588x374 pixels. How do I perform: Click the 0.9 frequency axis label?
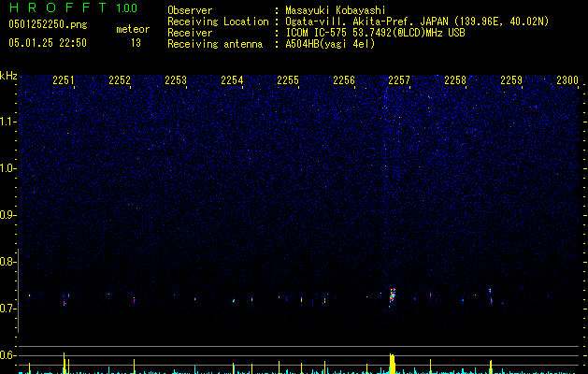7,215
